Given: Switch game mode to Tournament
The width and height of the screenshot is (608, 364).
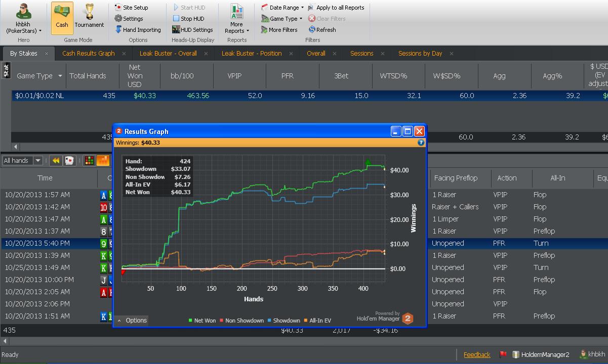Looking at the screenshot, I should click(89, 18).
